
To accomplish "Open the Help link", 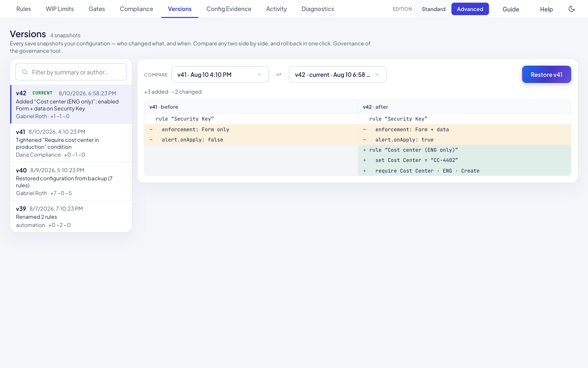I will [546, 9].
